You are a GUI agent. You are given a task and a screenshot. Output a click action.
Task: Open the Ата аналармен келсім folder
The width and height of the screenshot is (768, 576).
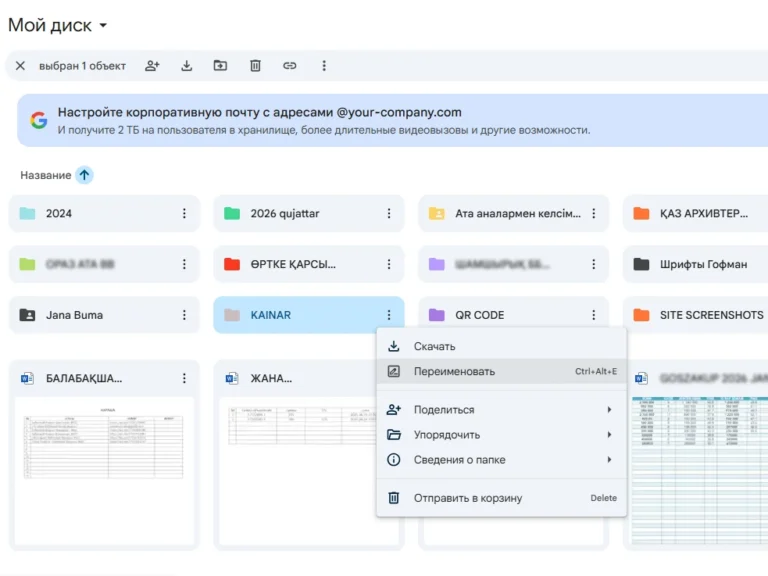pos(513,214)
